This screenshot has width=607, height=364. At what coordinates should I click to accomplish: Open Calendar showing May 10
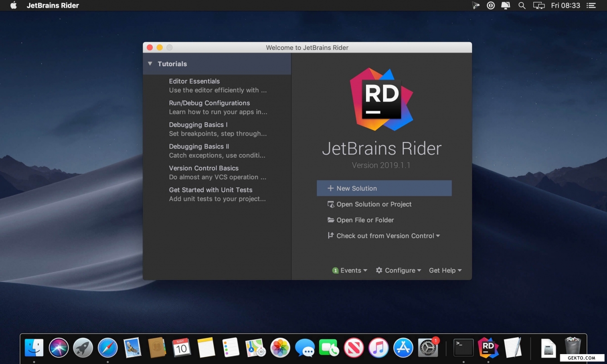182,348
